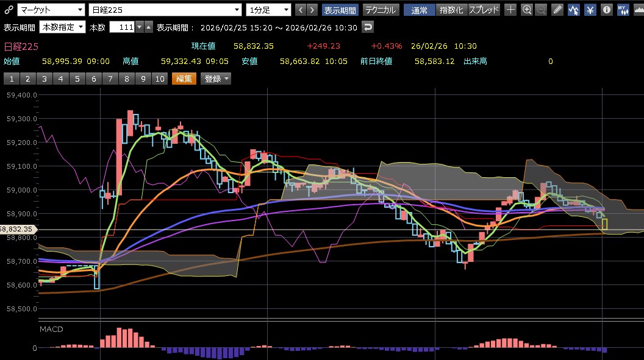Enable スプレッド (spread) mode

tap(484, 10)
